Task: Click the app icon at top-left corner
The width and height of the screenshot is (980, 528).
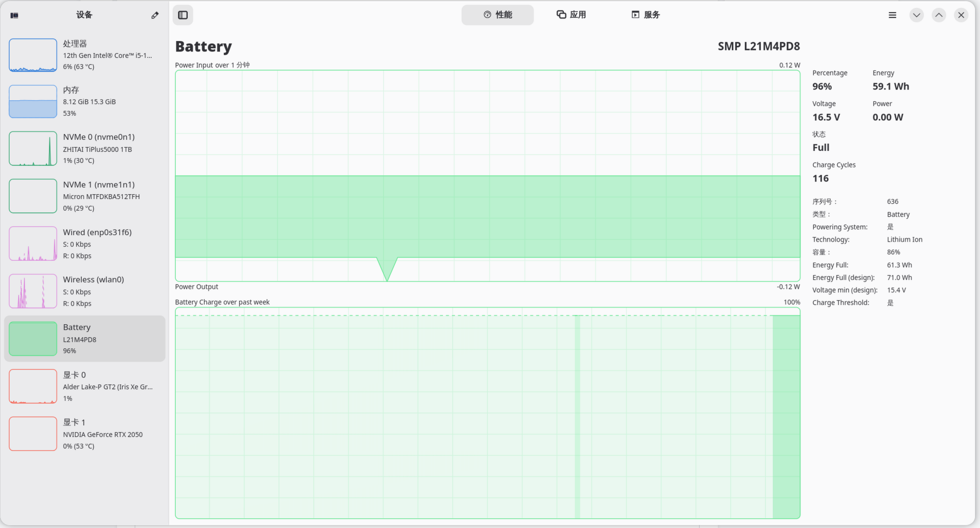Action: (x=14, y=15)
